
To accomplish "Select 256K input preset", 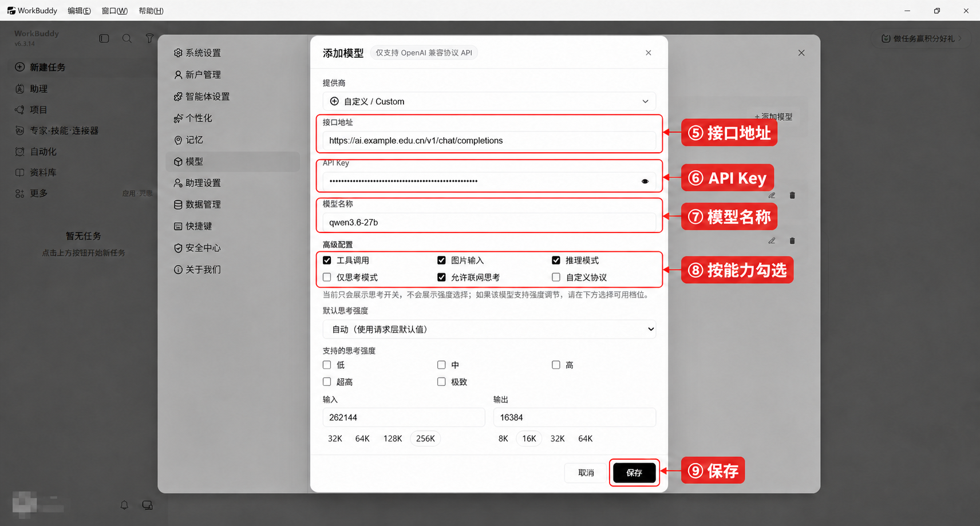I will [425, 438].
